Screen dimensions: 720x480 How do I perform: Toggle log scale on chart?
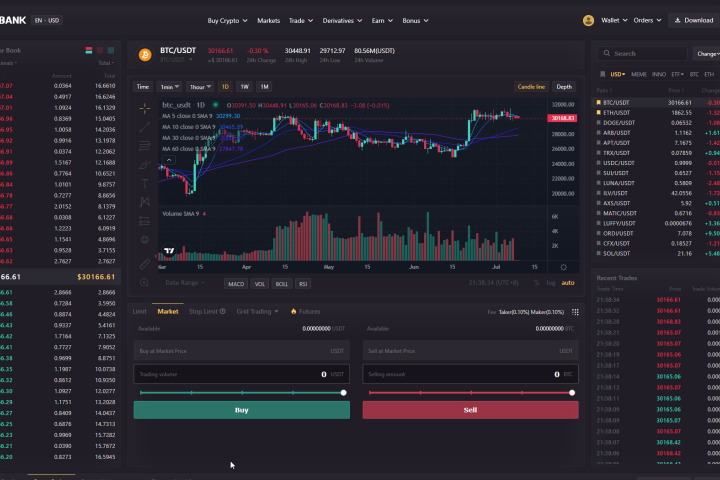(551, 283)
